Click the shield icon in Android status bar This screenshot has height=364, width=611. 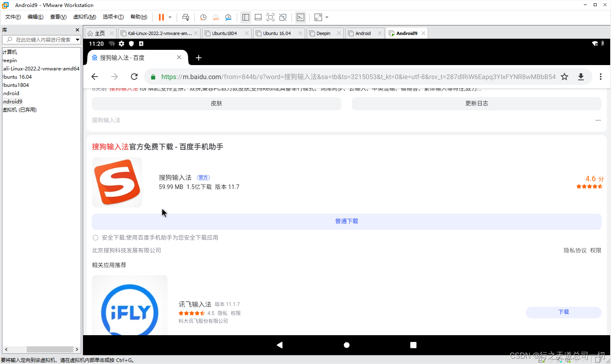pos(131,44)
